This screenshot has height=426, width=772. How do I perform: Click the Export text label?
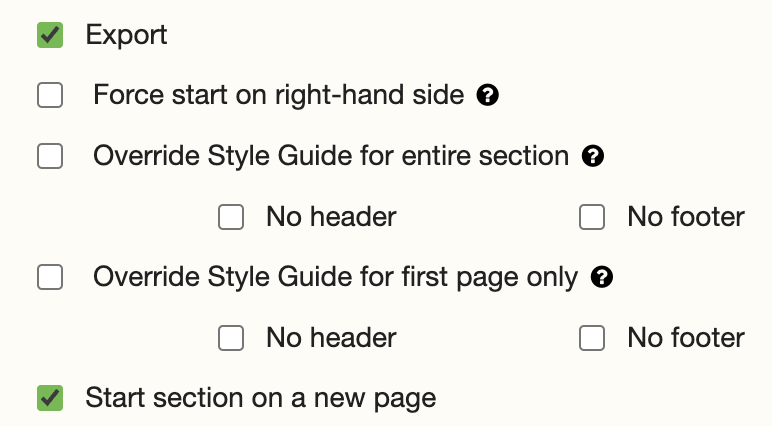tap(127, 35)
